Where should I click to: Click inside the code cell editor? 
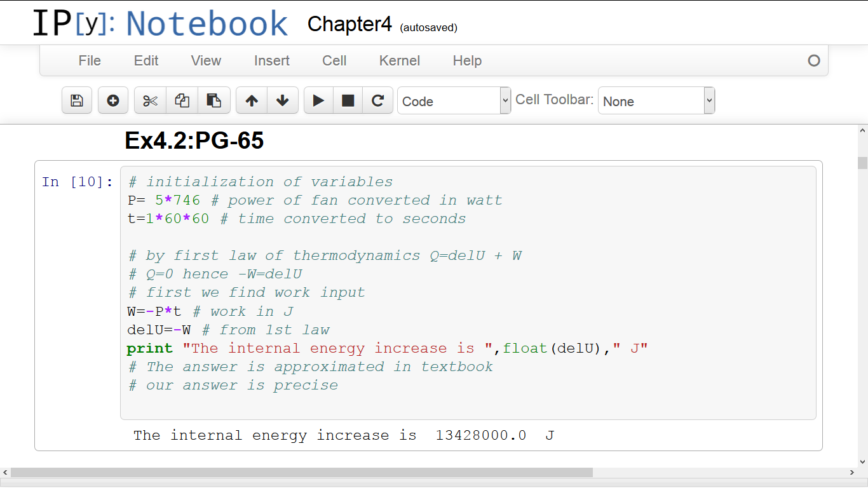point(467,292)
